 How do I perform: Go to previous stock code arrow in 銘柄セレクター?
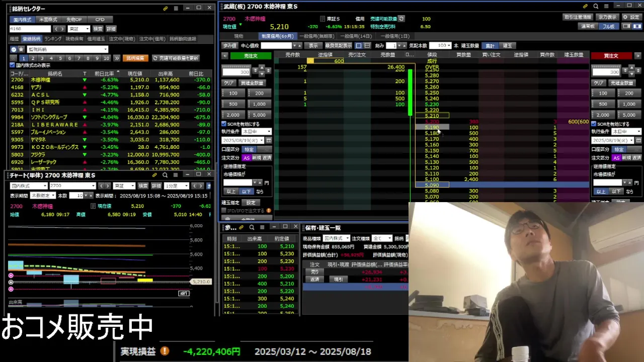(x=56, y=29)
